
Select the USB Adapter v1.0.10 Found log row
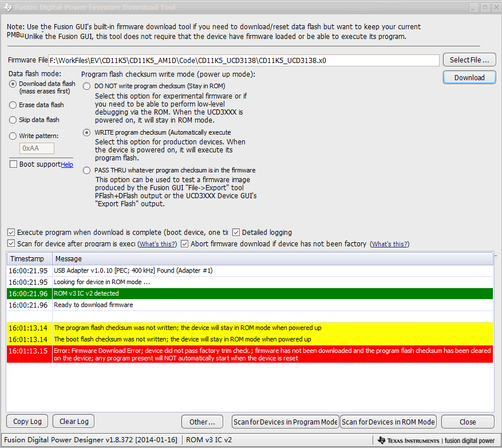250,270
